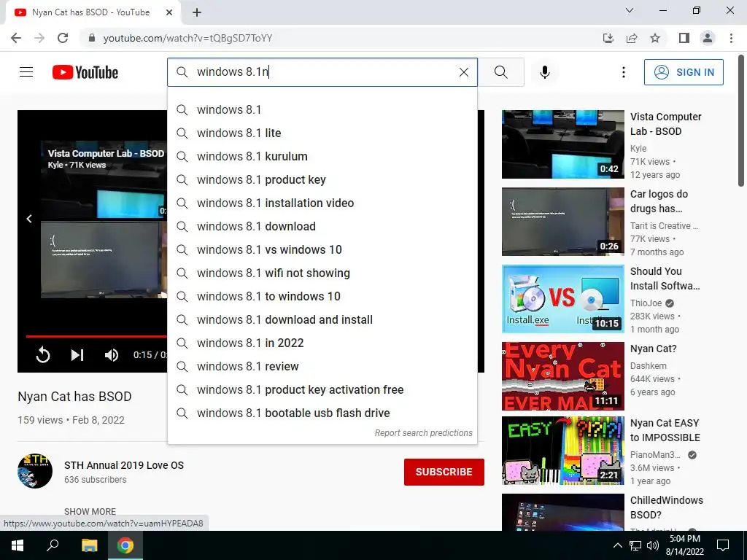Bookmark this page with star
747x560 pixels.
655,38
